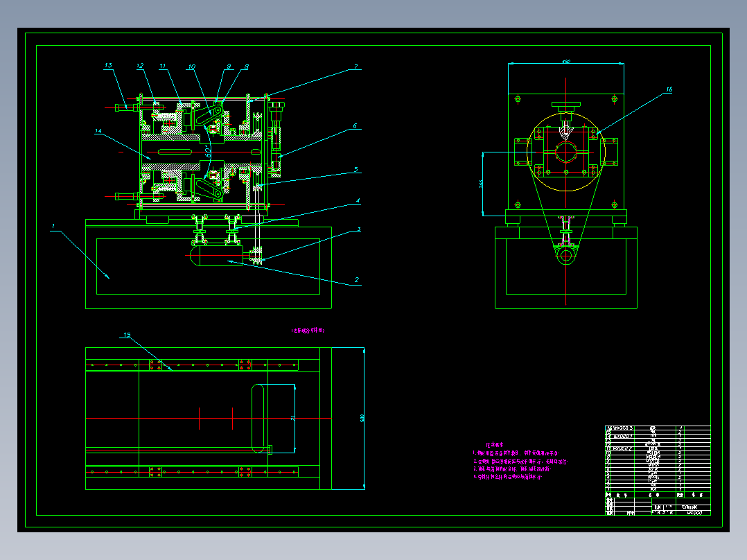
Task: Click the 60° angle dimension text
Action: (208, 152)
